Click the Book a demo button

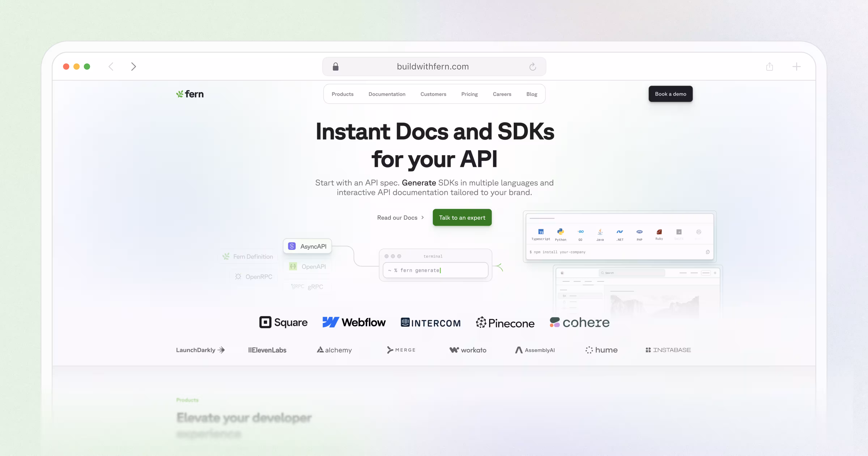pyautogui.click(x=671, y=94)
